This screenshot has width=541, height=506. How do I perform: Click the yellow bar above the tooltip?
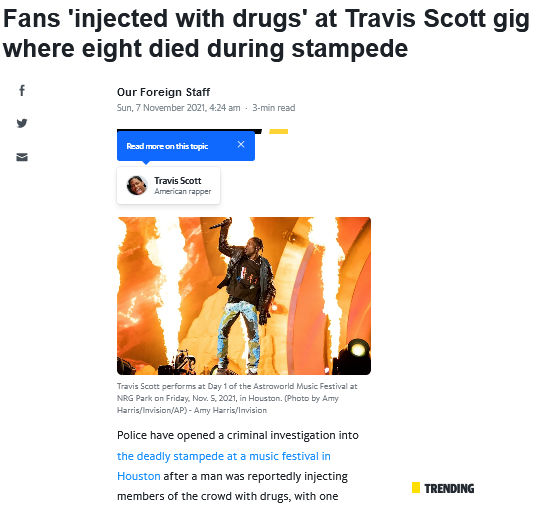click(x=278, y=131)
